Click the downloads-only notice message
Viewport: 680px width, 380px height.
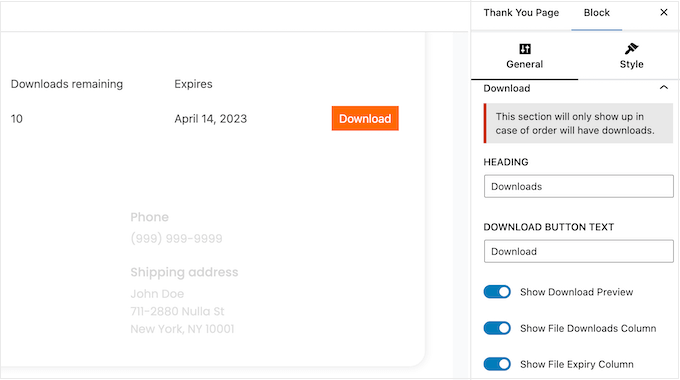point(579,123)
